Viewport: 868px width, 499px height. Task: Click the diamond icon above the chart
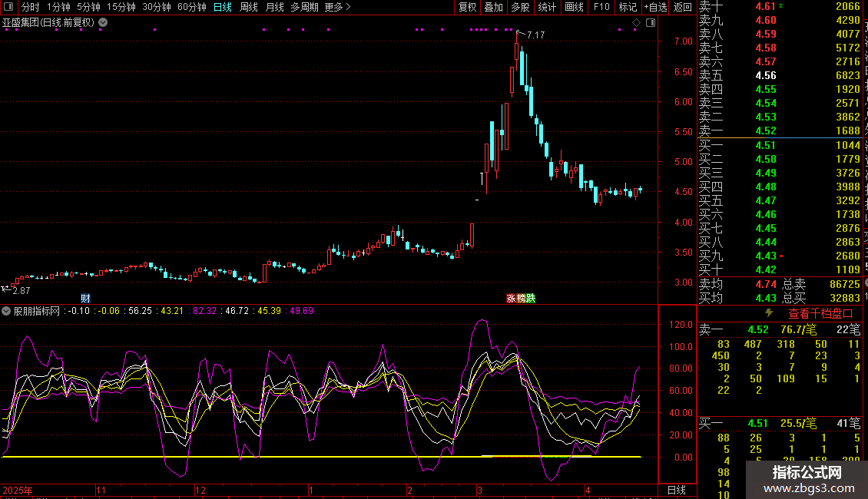point(636,23)
